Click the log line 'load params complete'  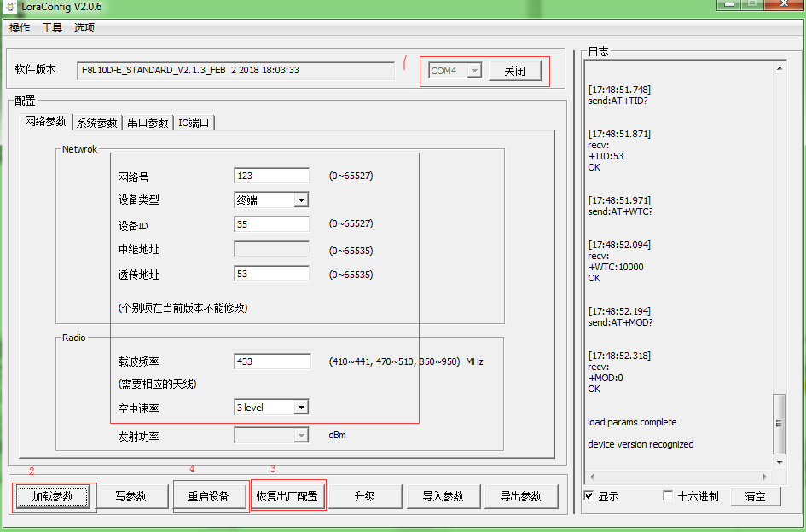coord(632,422)
